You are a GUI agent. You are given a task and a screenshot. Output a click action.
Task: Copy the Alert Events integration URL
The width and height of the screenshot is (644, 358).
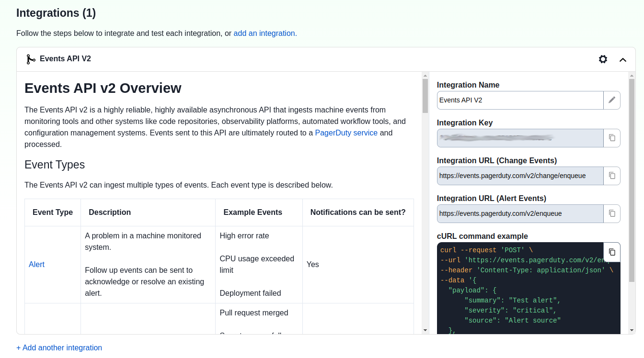click(612, 213)
